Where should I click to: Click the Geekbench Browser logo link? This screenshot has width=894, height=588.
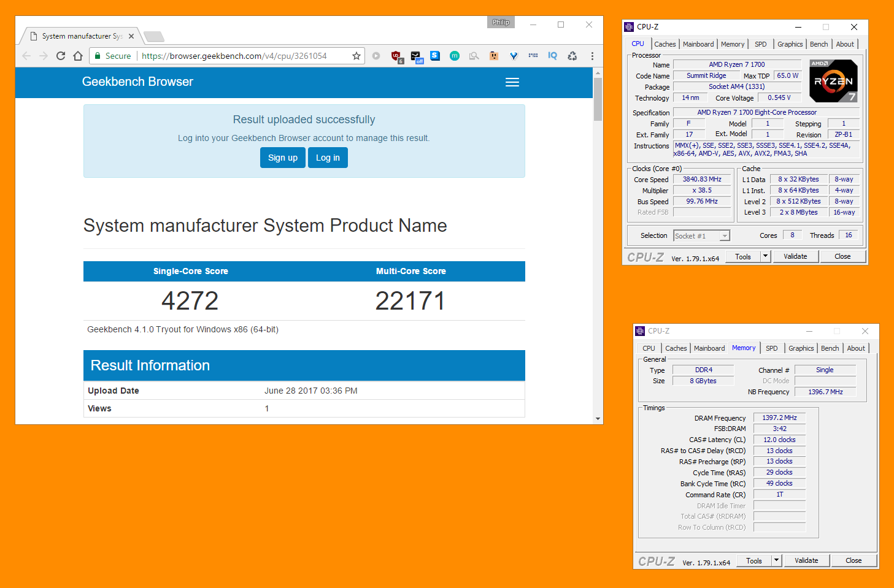(x=137, y=82)
